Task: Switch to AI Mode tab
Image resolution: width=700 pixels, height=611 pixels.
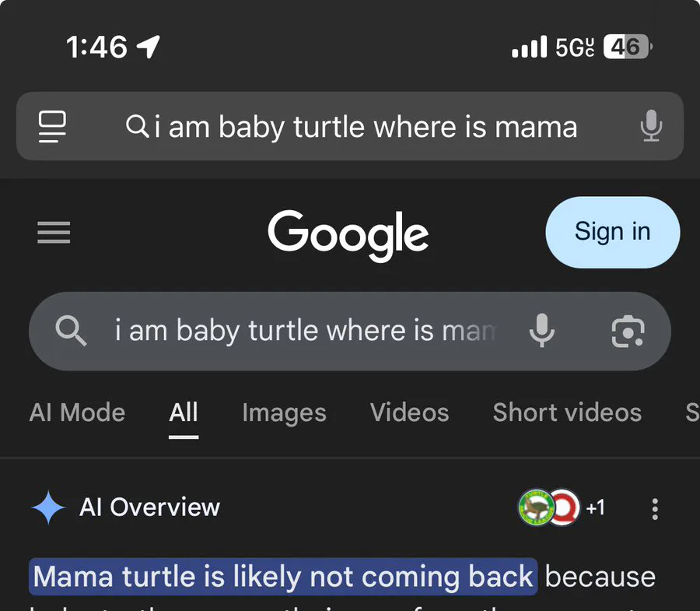Action: [77, 413]
